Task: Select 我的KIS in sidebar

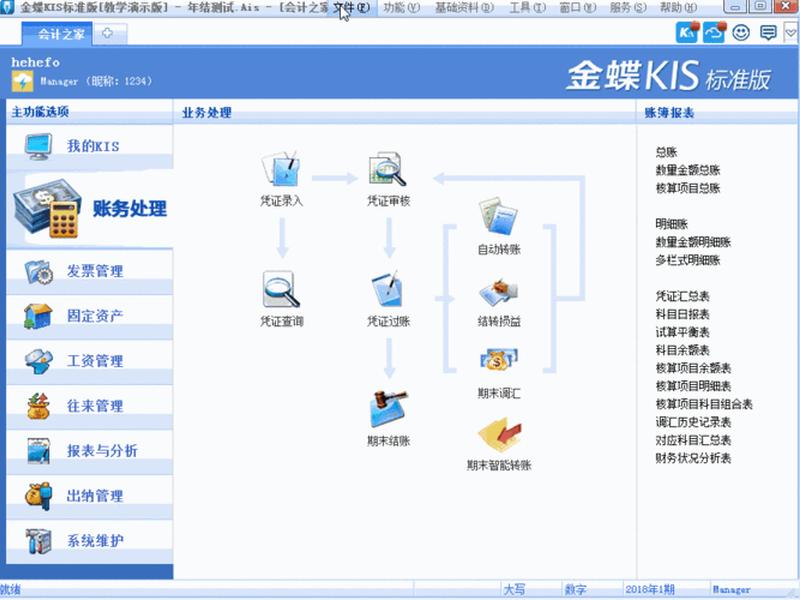Action: click(90, 147)
